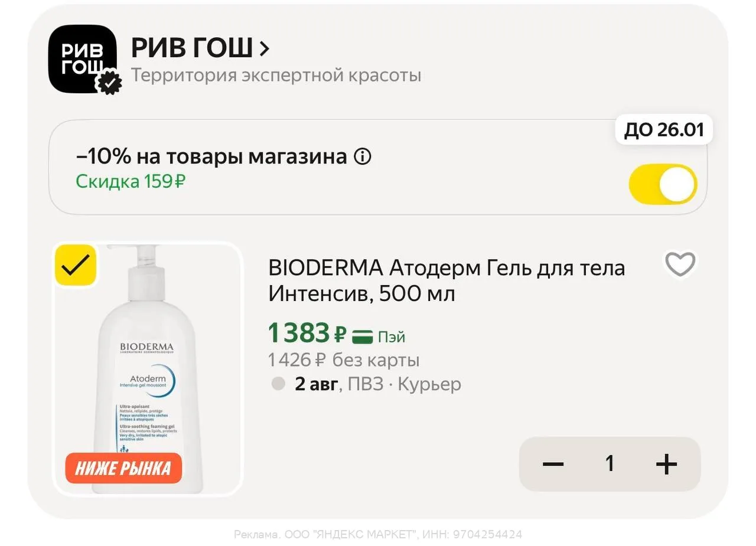Viewport: 756px width, 546px height.
Task: Tap the verified badge on store logo
Action: [109, 83]
